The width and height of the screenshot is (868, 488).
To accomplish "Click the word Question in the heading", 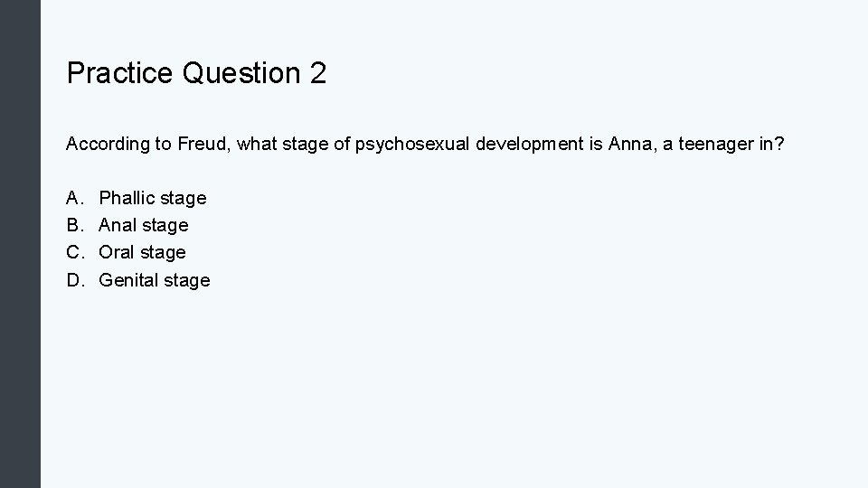I will coord(241,73).
